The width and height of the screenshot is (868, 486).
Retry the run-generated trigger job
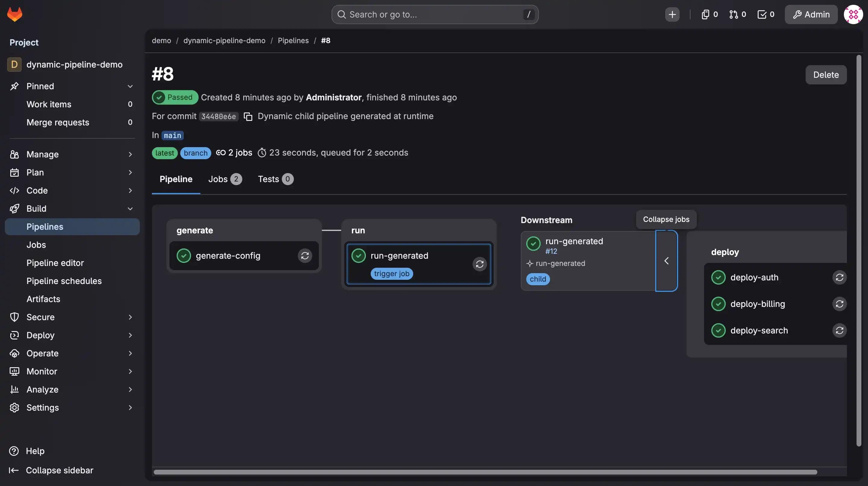pyautogui.click(x=480, y=264)
